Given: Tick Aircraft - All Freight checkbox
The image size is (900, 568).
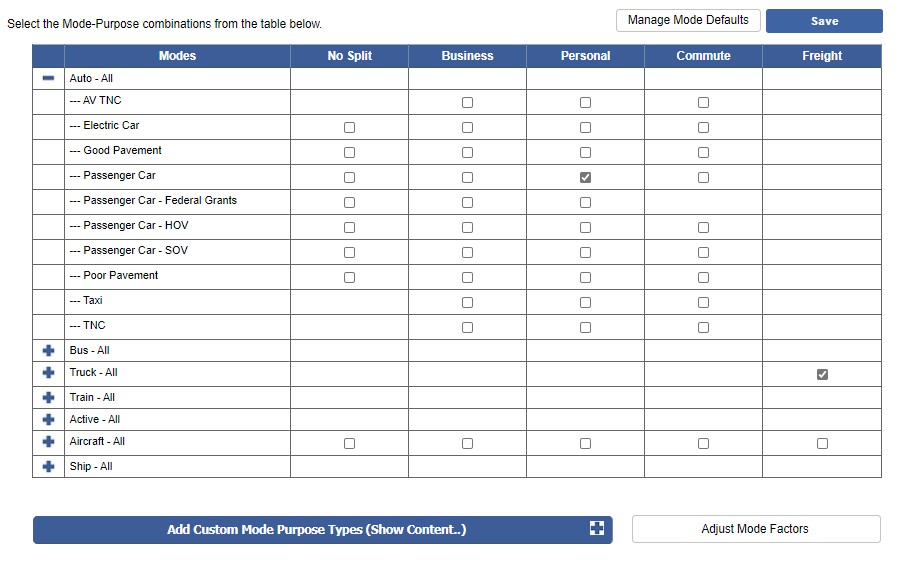Looking at the screenshot, I should [x=822, y=443].
